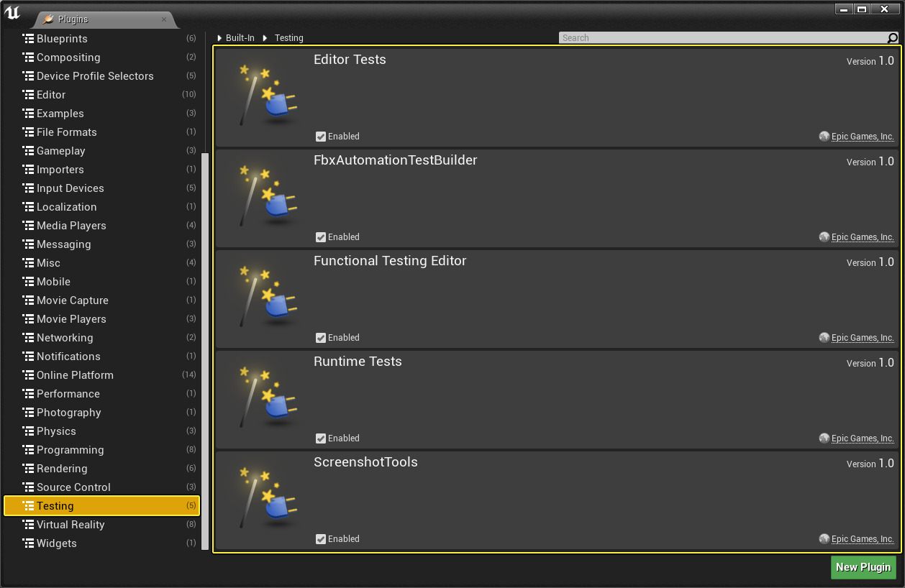The width and height of the screenshot is (905, 588).
Task: Uncheck Enabled for Functional Testing Editor
Action: pyautogui.click(x=321, y=338)
